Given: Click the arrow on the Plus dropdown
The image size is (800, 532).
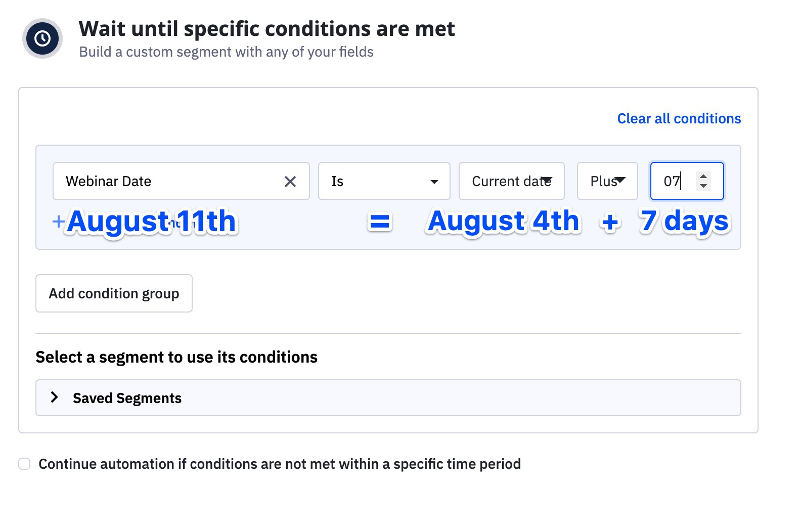Looking at the screenshot, I should click(620, 180).
